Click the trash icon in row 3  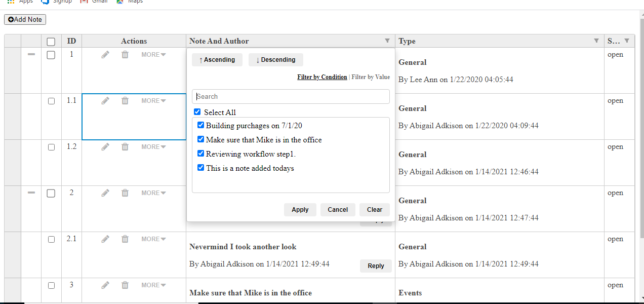tap(125, 285)
